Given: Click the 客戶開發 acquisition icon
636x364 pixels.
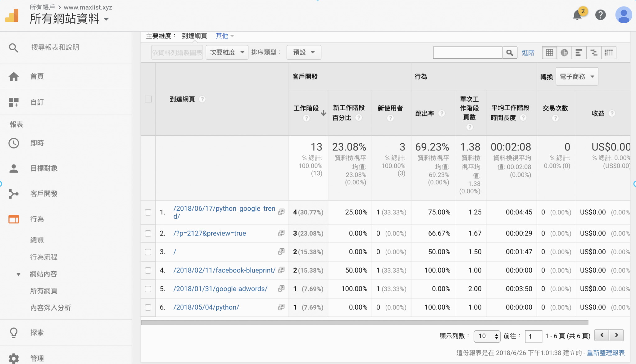Looking at the screenshot, I should [14, 194].
